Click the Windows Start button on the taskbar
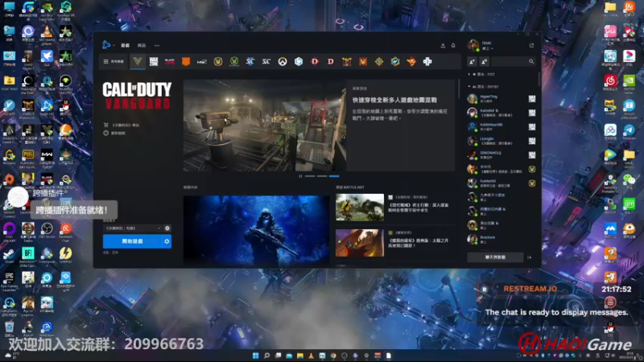644x362 pixels. (x=255, y=356)
